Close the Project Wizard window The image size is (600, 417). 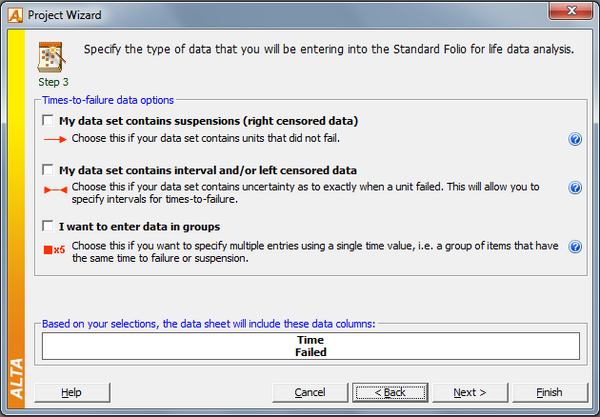tap(573, 11)
